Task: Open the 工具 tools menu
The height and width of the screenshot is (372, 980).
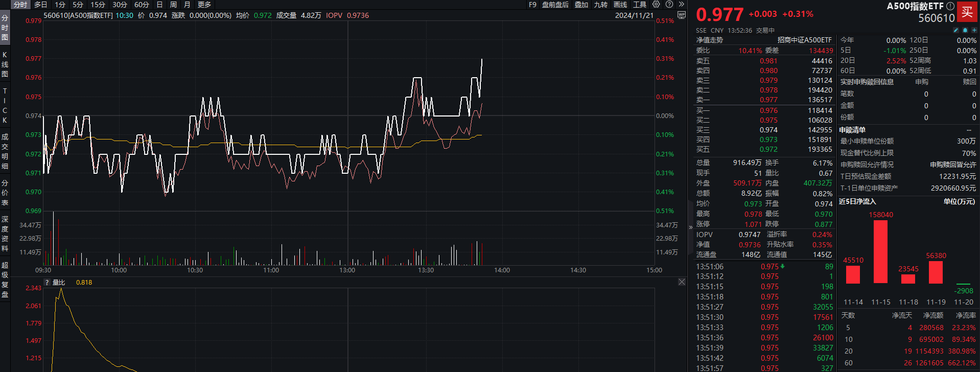Action: [x=640, y=5]
